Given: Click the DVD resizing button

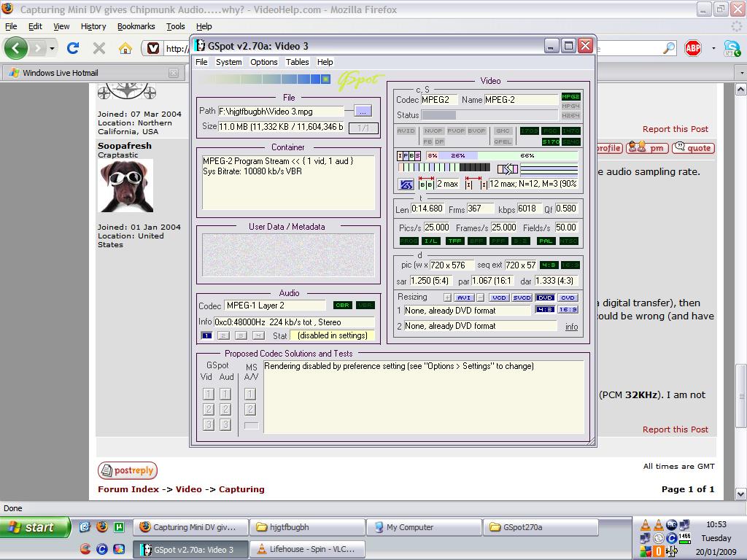Looking at the screenshot, I should tap(545, 297).
